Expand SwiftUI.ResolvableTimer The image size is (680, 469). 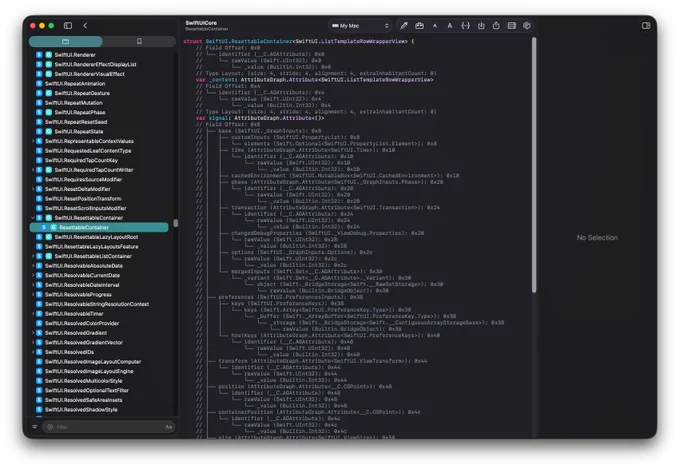tap(33, 314)
